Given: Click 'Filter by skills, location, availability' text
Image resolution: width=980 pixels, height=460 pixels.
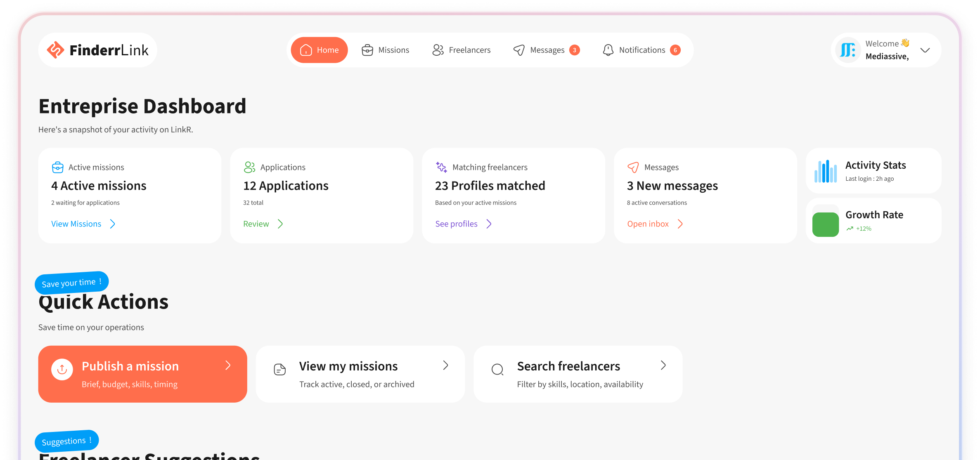Looking at the screenshot, I should [580, 384].
